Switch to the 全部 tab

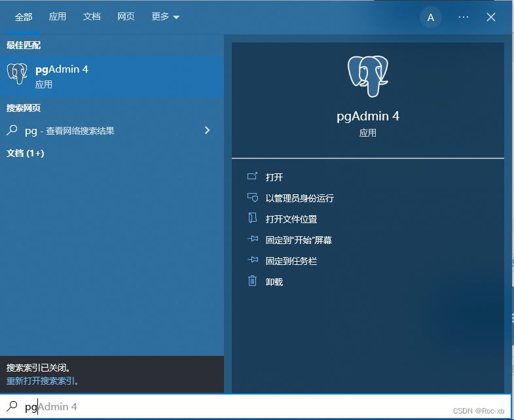click(24, 17)
